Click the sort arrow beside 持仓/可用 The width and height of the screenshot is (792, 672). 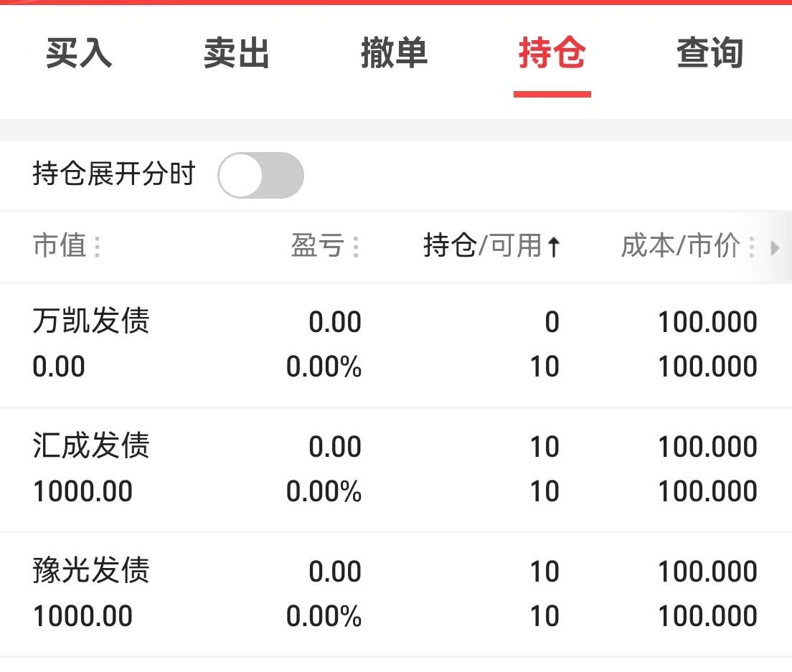point(553,247)
